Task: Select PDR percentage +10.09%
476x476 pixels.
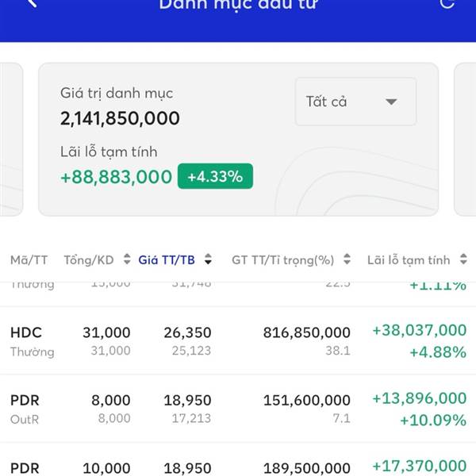Action: 433,420
